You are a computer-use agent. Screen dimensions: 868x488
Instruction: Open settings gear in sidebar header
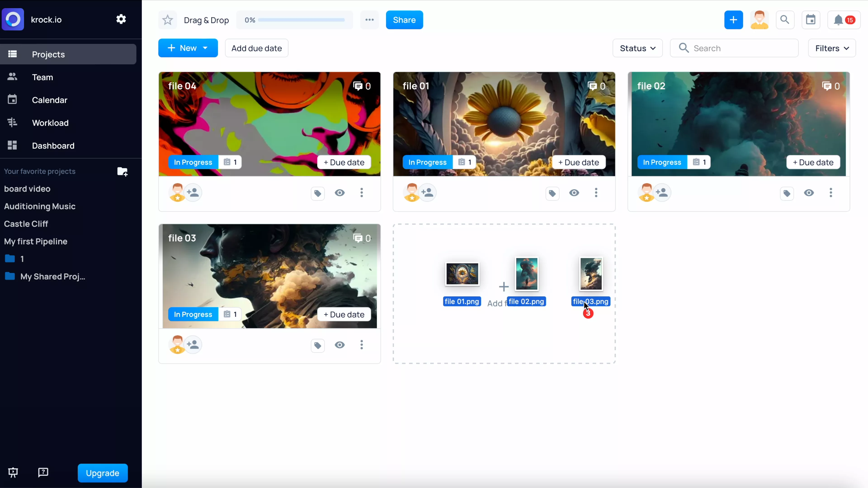tap(121, 19)
